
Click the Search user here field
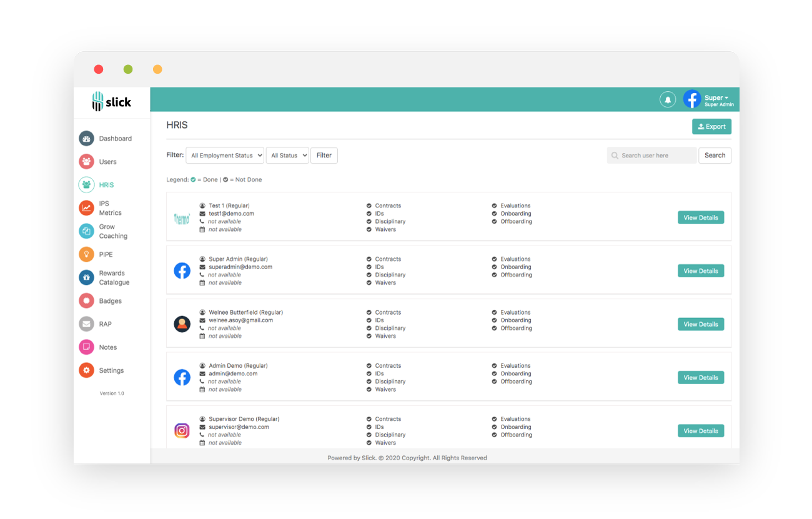pyautogui.click(x=651, y=156)
